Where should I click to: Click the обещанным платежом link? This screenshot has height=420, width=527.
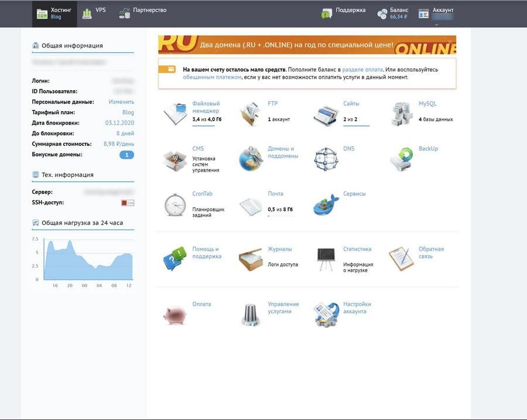point(212,77)
